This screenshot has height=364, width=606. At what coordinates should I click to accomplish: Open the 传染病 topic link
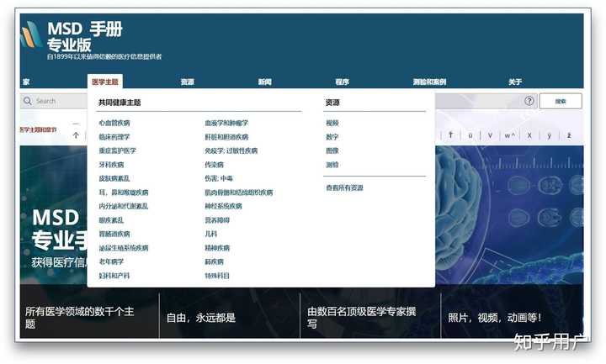pos(214,165)
